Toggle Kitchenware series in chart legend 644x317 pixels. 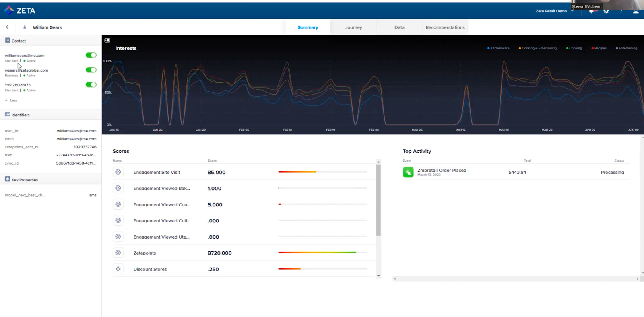pyautogui.click(x=498, y=48)
